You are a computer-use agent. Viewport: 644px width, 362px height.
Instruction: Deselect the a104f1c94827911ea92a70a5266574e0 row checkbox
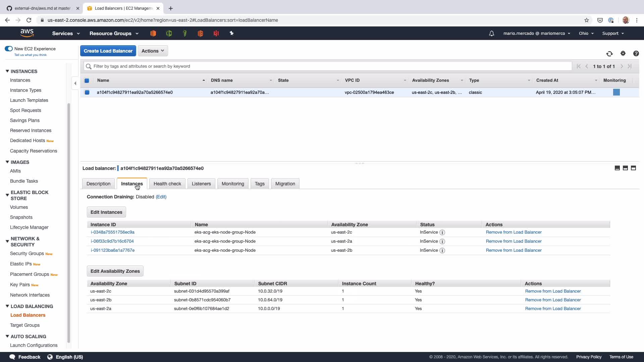coord(87,93)
